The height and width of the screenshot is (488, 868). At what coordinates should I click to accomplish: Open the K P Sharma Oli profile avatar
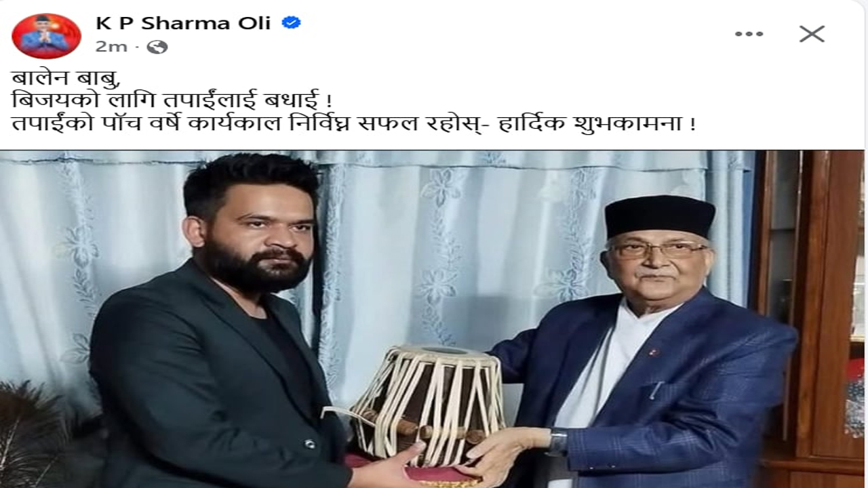47,35
